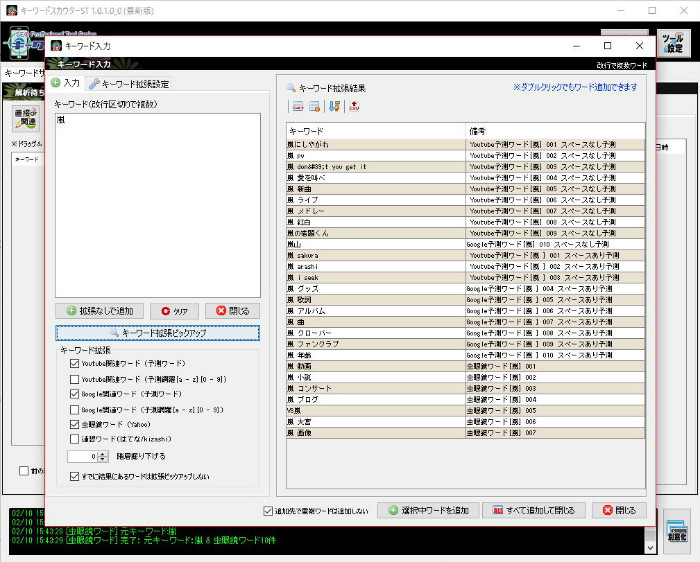Select the 嵐 sakura keyword row
Viewport: 700px width, 562px height.
(x=466, y=255)
